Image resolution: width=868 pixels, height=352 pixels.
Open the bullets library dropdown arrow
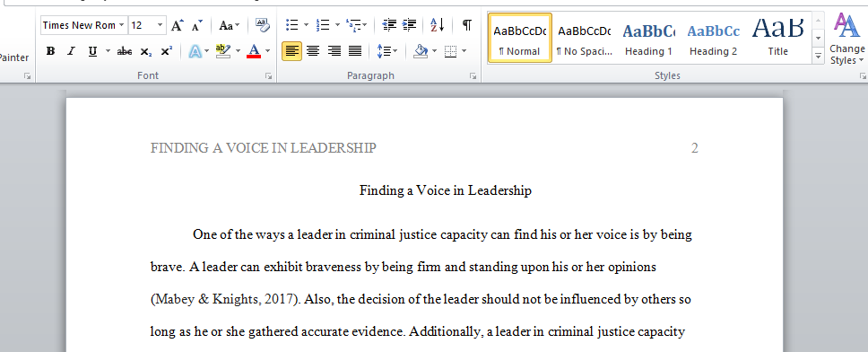coord(306,25)
